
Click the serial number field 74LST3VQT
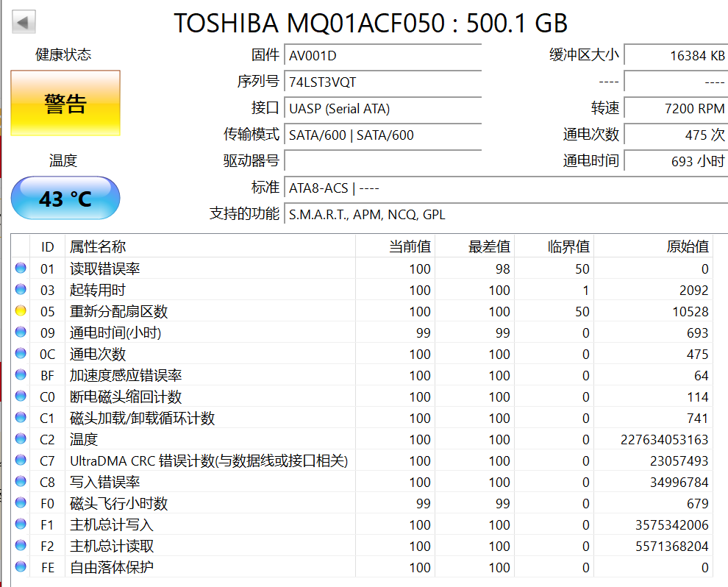click(382, 82)
